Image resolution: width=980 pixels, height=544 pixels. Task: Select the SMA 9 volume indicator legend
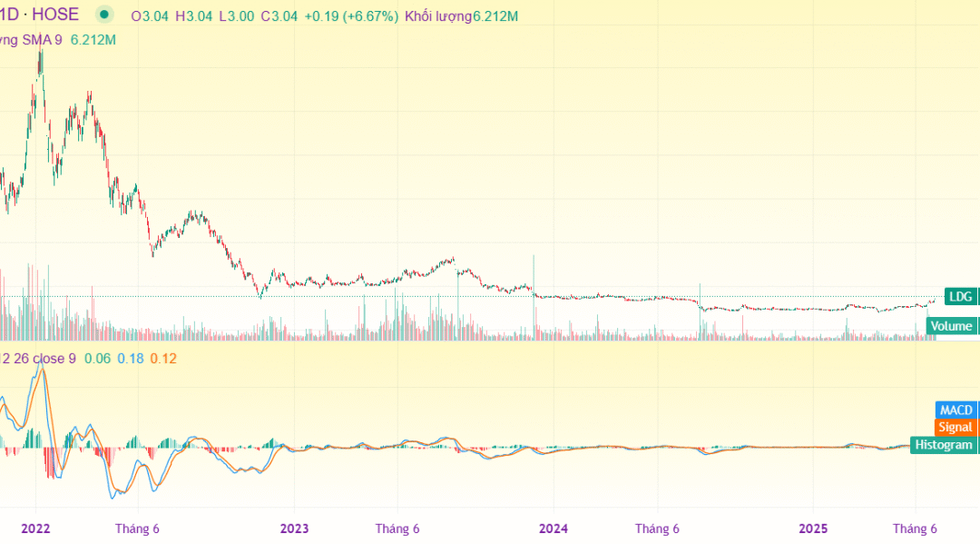32,40
